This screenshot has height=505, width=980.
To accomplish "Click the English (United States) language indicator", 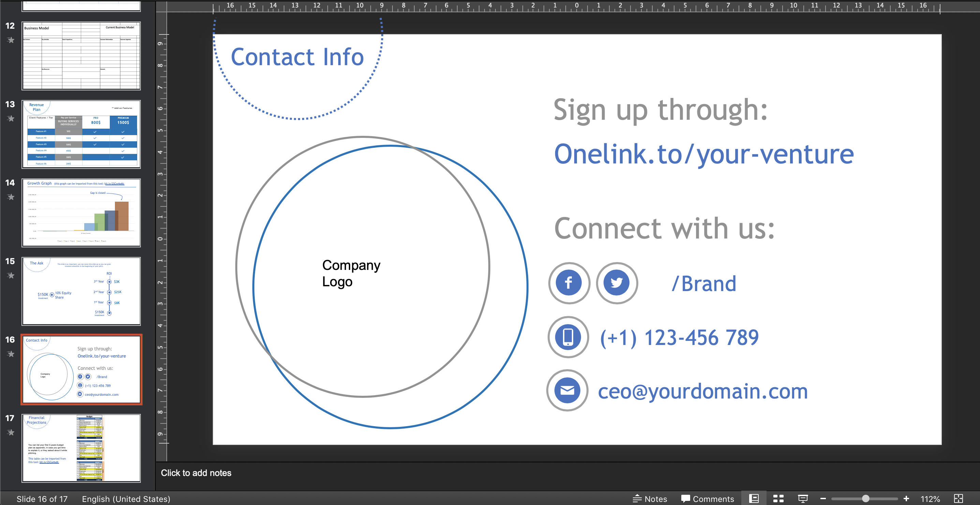I will (126, 499).
